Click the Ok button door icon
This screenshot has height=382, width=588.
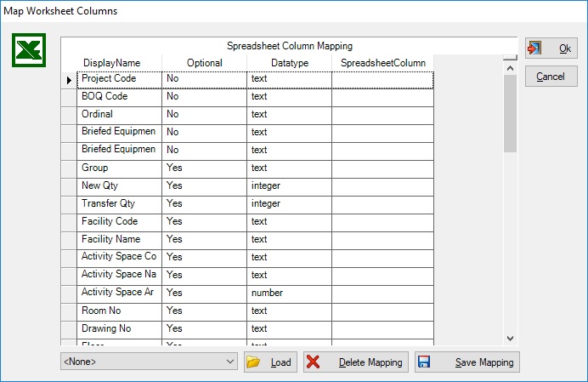point(535,48)
